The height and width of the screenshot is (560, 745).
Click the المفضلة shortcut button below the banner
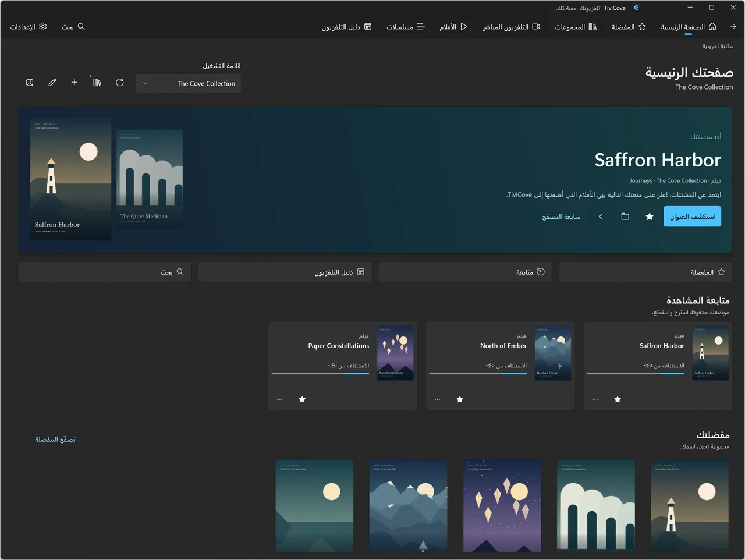[x=645, y=272]
